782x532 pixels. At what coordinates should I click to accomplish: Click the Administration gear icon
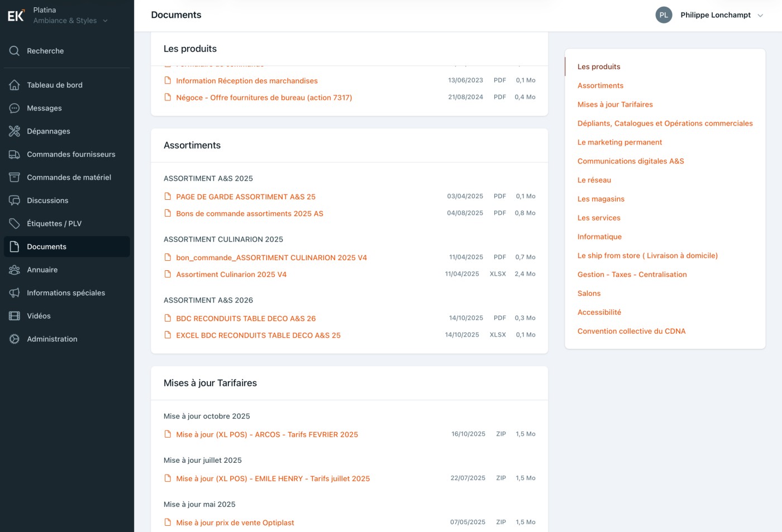point(15,339)
